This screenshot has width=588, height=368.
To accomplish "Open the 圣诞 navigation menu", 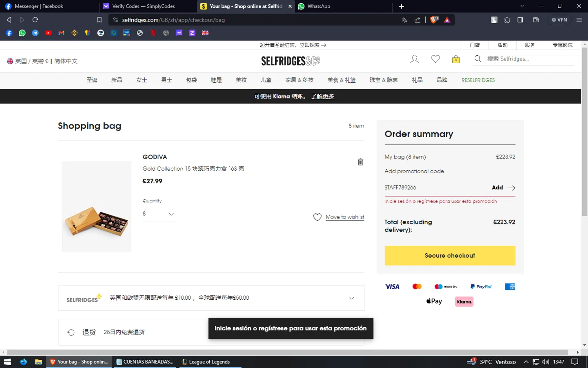I will tap(92, 80).
